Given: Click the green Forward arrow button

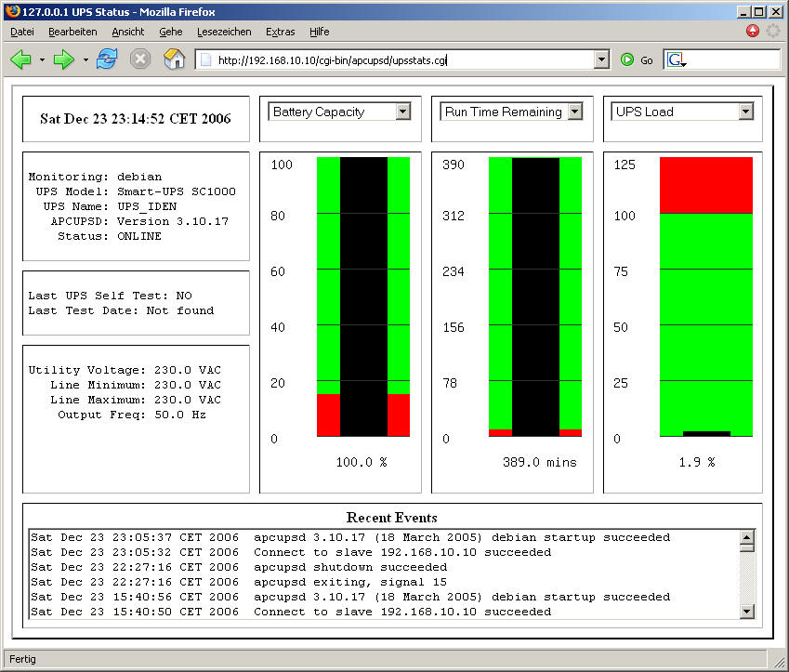Looking at the screenshot, I should tap(63, 59).
